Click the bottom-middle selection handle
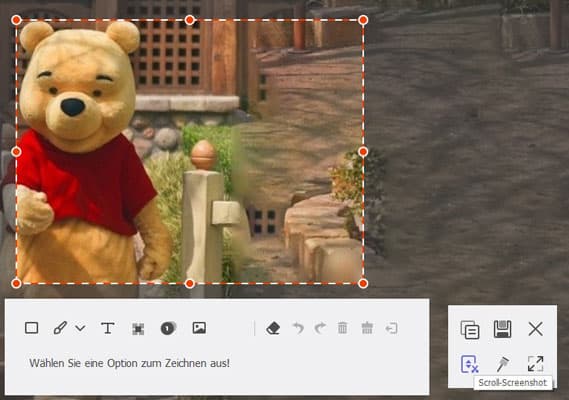The height and width of the screenshot is (400, 569). [x=189, y=283]
